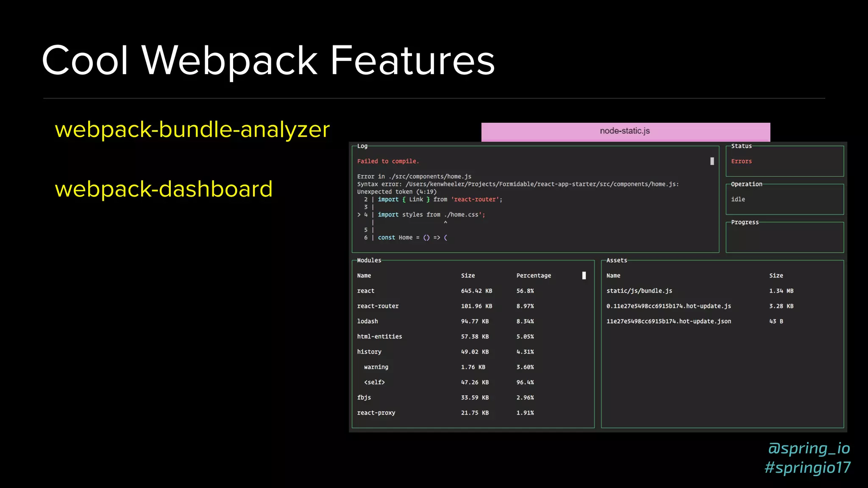Click the 'webpack-bundle-analyzer' yellow text
The width and height of the screenshot is (868, 488).
[192, 130]
